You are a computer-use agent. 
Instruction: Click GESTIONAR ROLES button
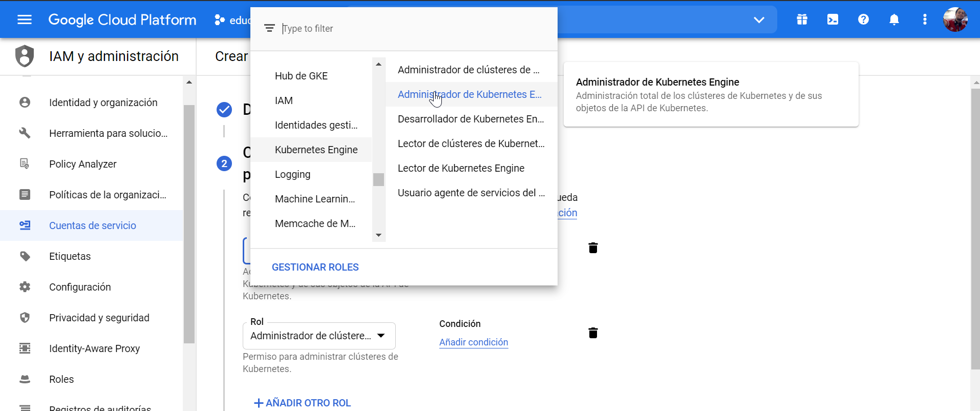coord(315,267)
